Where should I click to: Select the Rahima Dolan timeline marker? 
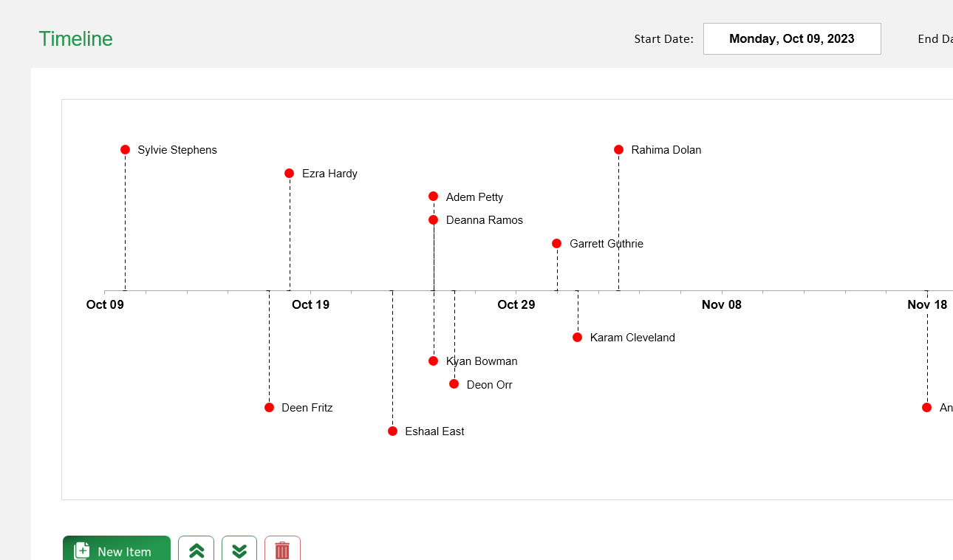point(618,149)
